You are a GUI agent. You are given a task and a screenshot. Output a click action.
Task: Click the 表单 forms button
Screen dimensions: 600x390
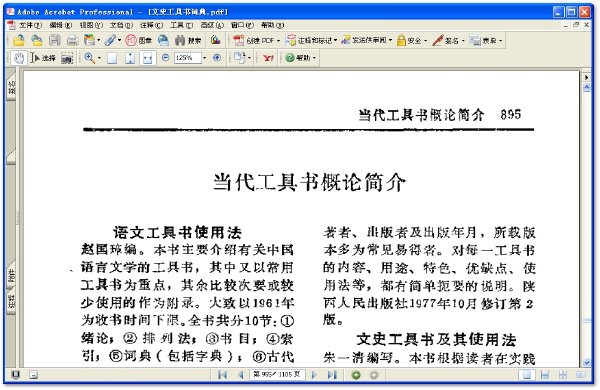pyautogui.click(x=483, y=40)
